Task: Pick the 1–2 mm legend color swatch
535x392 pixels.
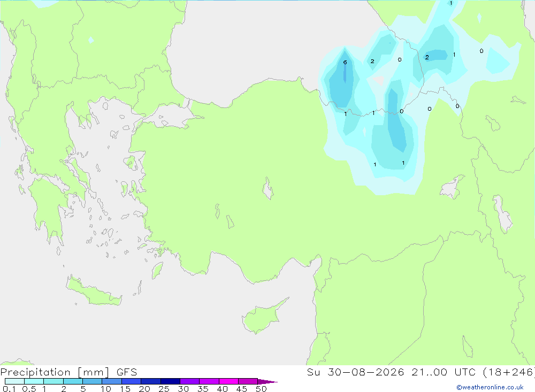Action: point(53,381)
